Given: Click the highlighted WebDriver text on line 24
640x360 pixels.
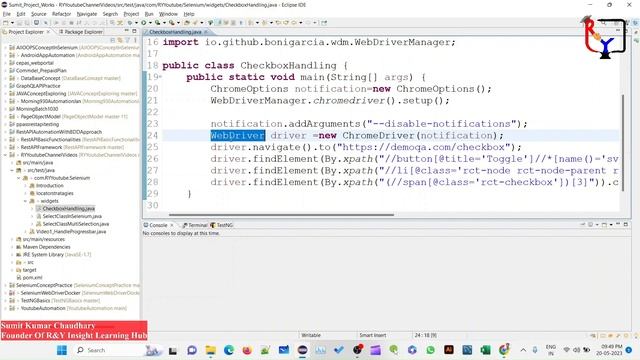Looking at the screenshot, I should (x=238, y=136).
